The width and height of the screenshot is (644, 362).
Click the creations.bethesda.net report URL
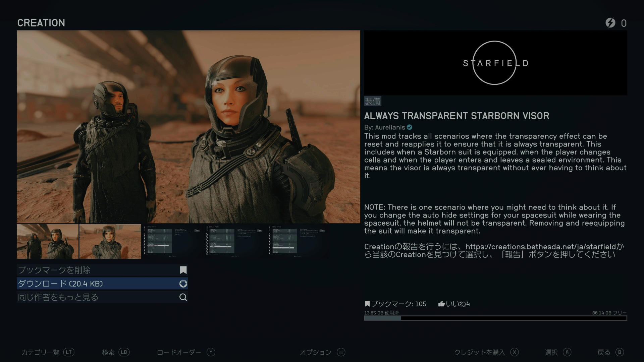(541, 247)
